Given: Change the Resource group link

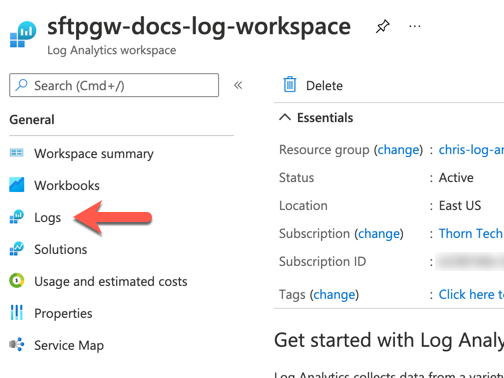Looking at the screenshot, I should click(398, 150).
